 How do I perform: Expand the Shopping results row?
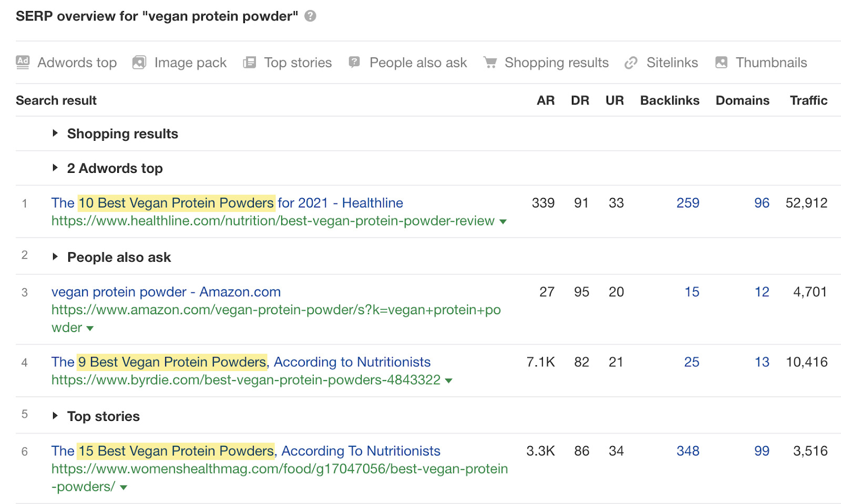[55, 133]
